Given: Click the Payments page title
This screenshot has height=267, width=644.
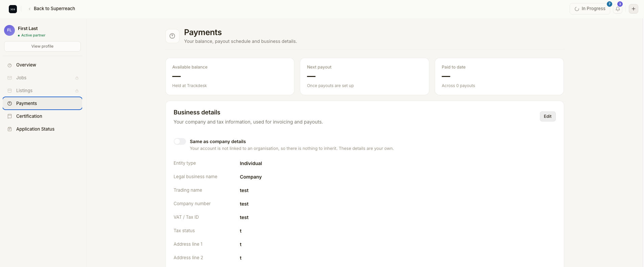Looking at the screenshot, I should (x=203, y=32).
